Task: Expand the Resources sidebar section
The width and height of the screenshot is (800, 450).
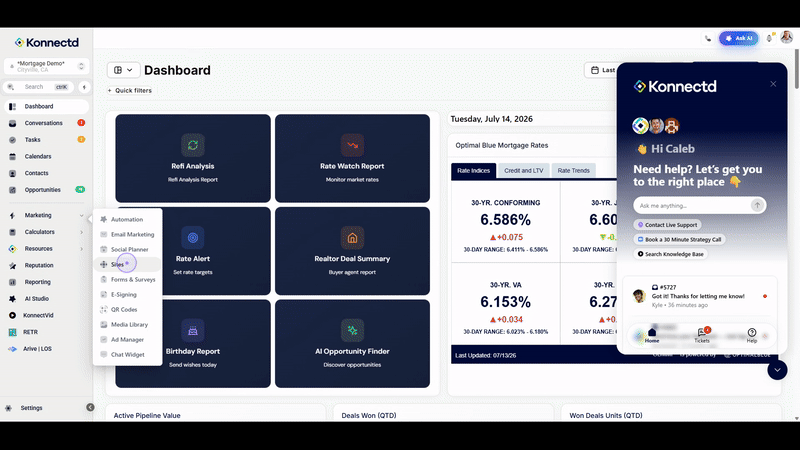Action: pos(46,248)
